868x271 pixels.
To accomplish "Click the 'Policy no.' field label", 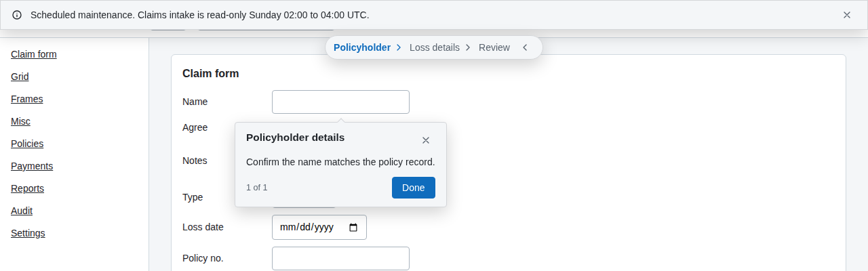I will pos(203,258).
